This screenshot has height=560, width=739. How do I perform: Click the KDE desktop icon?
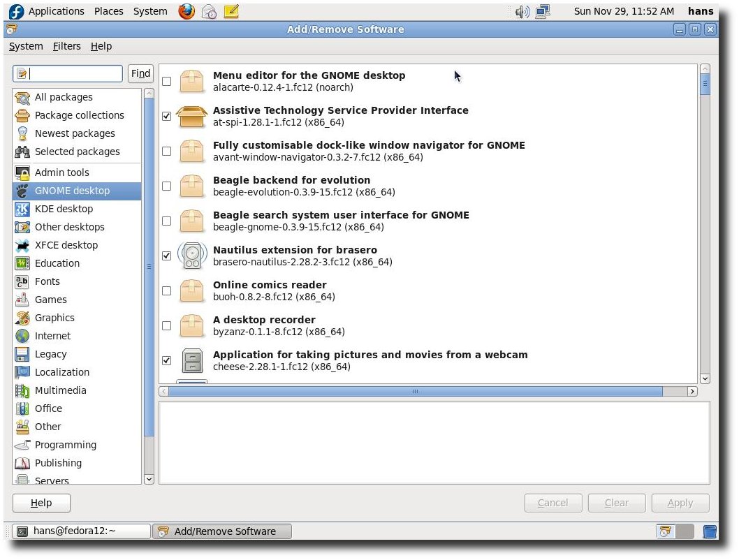point(22,209)
